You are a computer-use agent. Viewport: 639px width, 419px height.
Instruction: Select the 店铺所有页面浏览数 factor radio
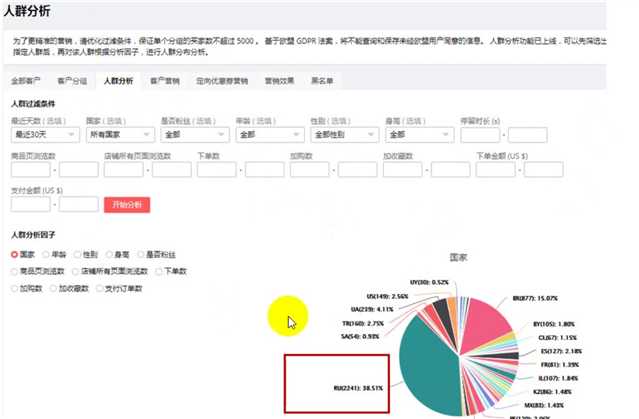point(75,271)
